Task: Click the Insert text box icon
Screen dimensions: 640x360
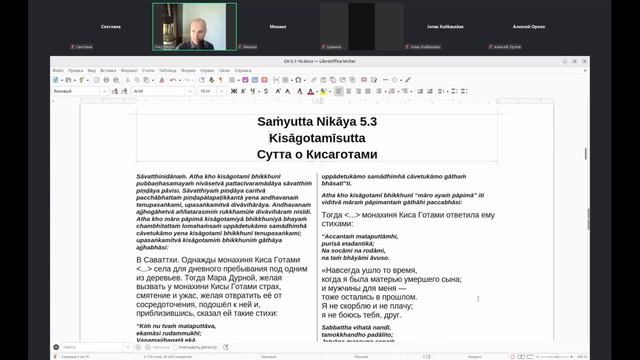Action: [264, 80]
